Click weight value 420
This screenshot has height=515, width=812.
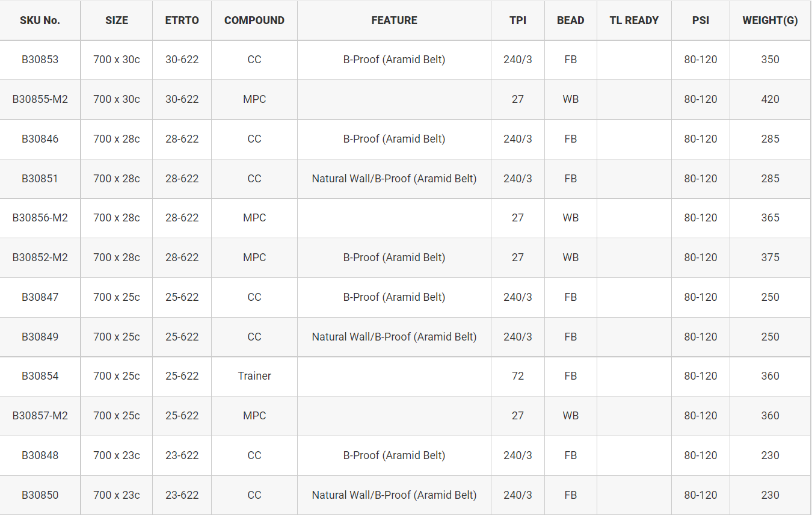(770, 99)
